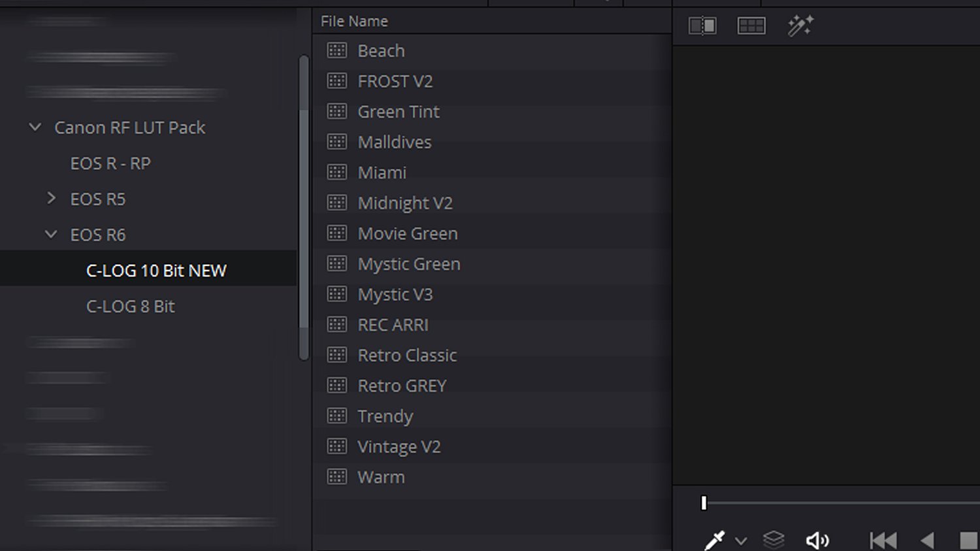The height and width of the screenshot is (551, 980).
Task: Click the white playhead marker on scrub bar
Action: coord(704,503)
